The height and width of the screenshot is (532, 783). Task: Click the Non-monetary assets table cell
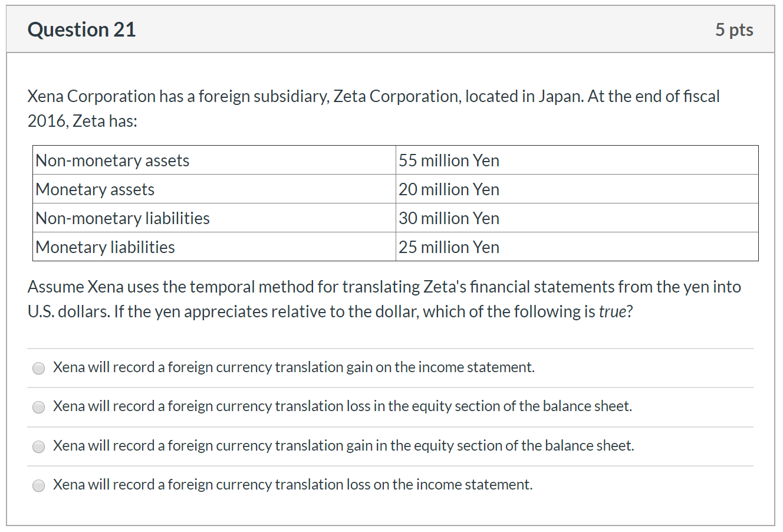pyautogui.click(x=112, y=160)
